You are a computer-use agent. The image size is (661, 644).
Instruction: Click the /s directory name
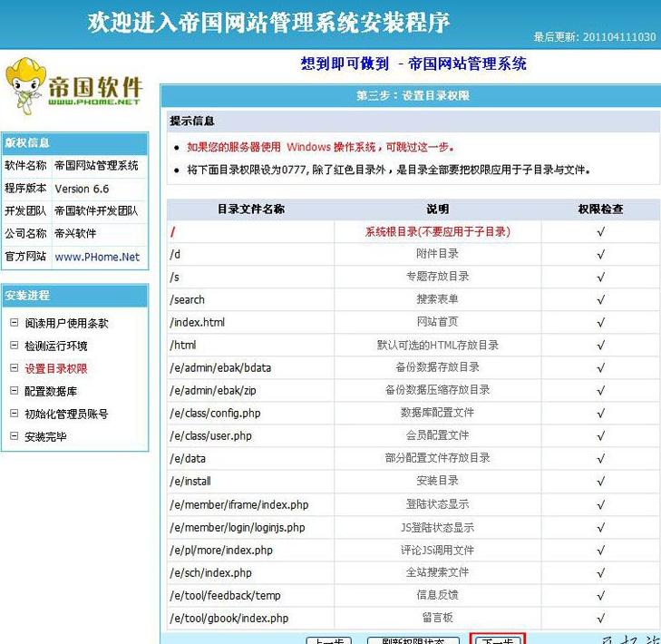[x=174, y=277]
